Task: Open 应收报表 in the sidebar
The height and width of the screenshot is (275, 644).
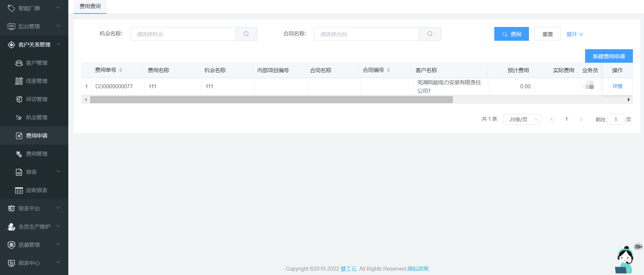Action: (36, 190)
